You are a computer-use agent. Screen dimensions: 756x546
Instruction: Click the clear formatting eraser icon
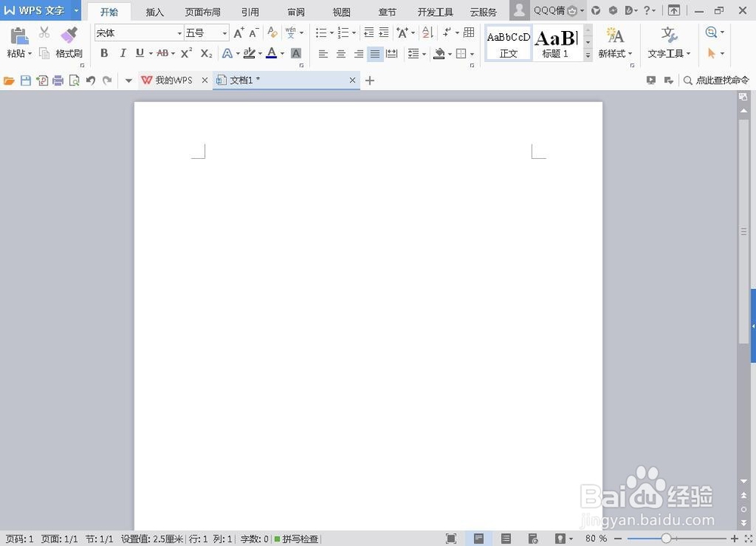(x=272, y=33)
